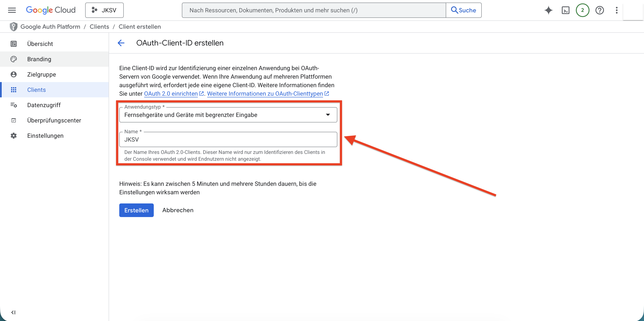Open notifications badge showing 2
Image resolution: width=644 pixels, height=321 pixels.
tap(582, 10)
